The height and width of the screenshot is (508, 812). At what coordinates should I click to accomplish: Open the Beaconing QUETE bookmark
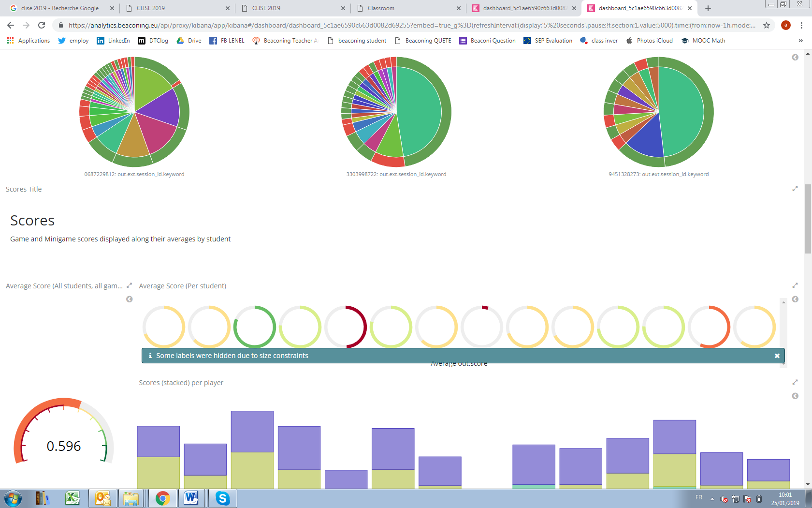click(423, 41)
